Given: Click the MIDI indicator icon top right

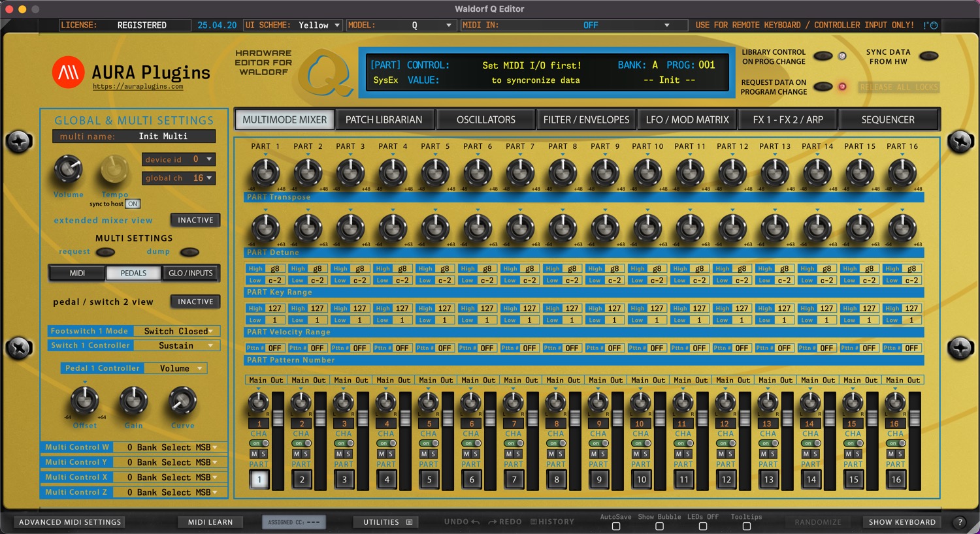Looking at the screenshot, I should 932,25.
